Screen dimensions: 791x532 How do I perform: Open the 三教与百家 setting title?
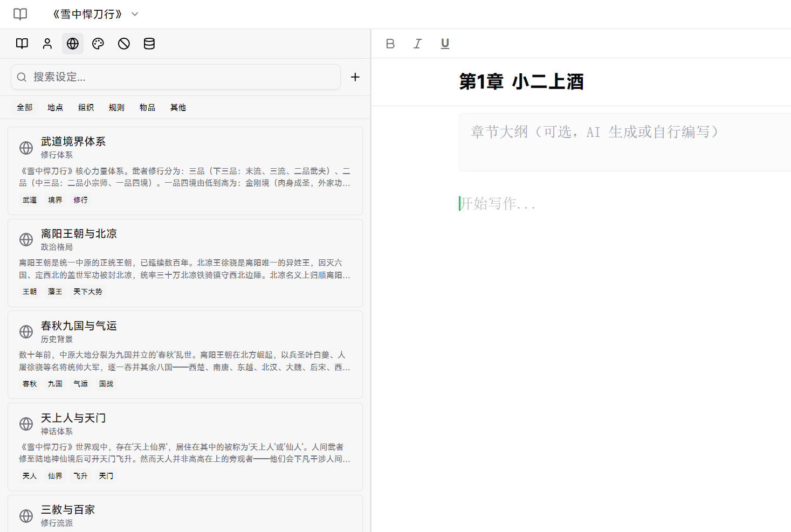pyautogui.click(x=68, y=509)
